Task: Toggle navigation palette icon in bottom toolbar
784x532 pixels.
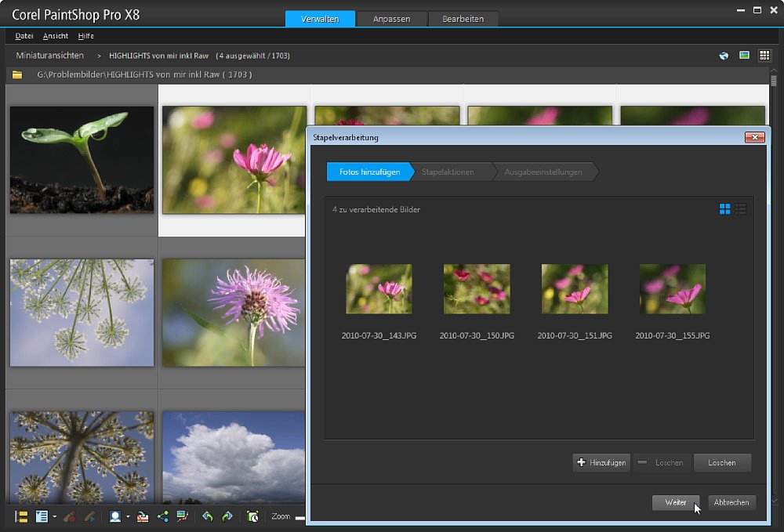Action: (x=21, y=516)
